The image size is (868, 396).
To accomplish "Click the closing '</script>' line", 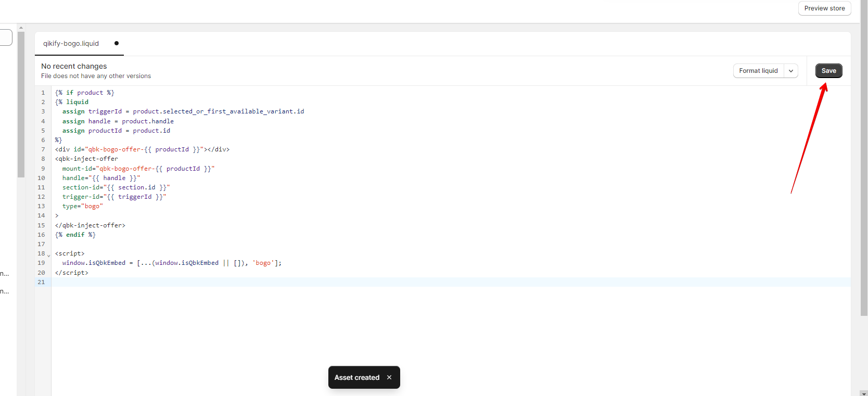I will coord(72,273).
